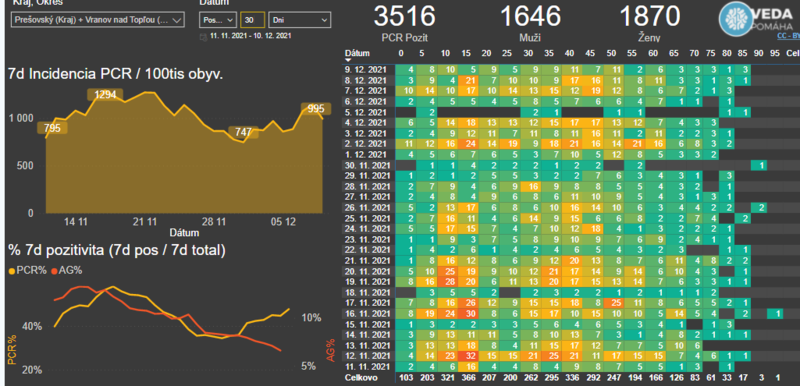Click the Celkovo totals row label
The height and width of the screenshot is (386, 800).
coord(361,378)
